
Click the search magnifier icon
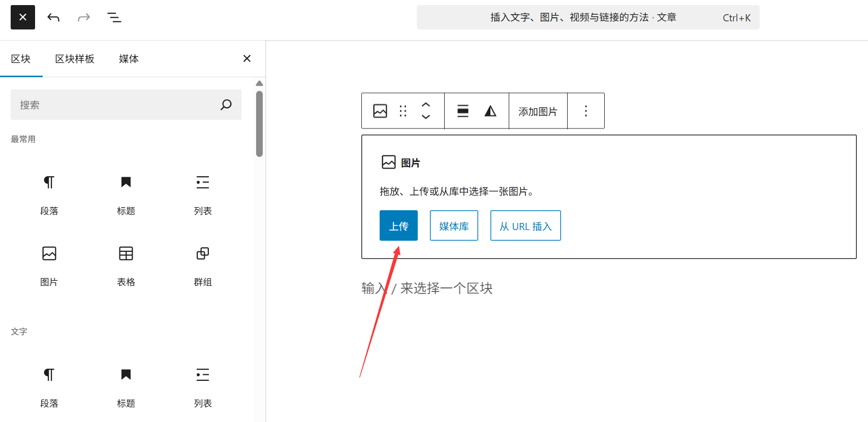tap(226, 105)
